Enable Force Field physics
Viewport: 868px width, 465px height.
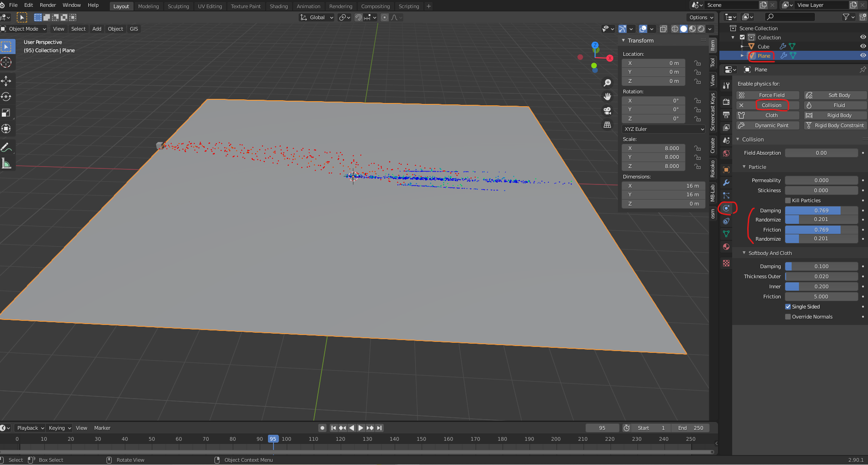tap(768, 95)
